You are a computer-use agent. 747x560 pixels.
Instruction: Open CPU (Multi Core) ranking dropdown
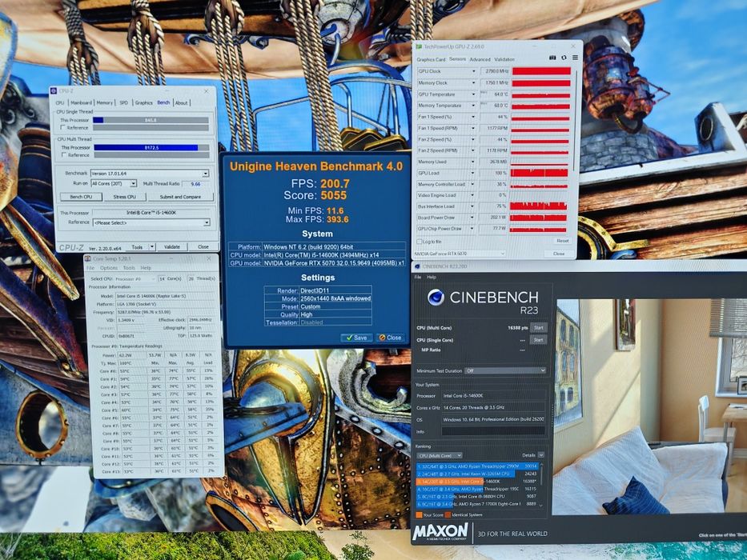click(x=440, y=456)
